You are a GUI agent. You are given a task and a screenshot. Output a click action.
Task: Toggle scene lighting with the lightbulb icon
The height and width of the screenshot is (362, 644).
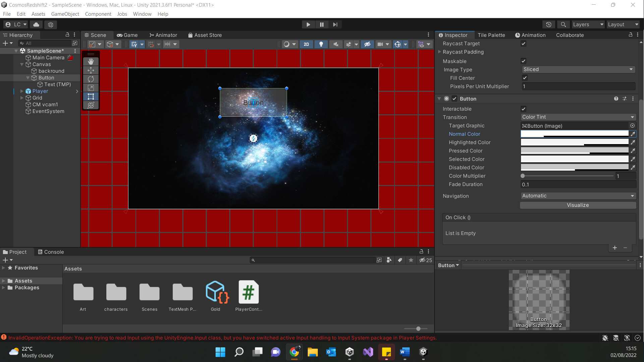point(321,44)
